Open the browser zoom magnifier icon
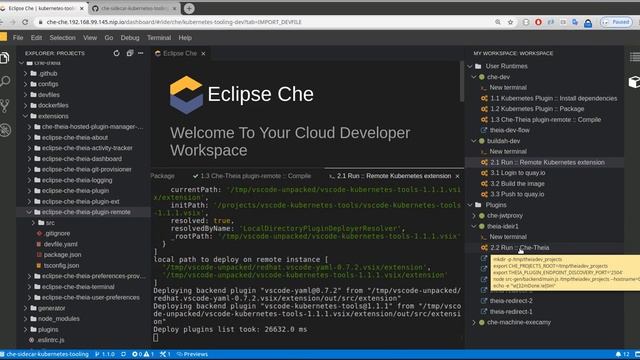The image size is (640, 360). pyautogui.click(x=498, y=22)
